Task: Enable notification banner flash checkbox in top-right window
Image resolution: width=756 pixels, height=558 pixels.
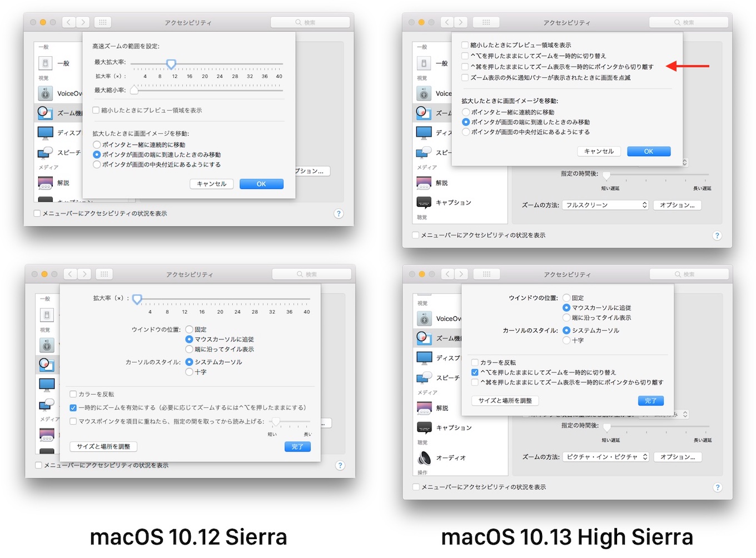Action: [465, 78]
